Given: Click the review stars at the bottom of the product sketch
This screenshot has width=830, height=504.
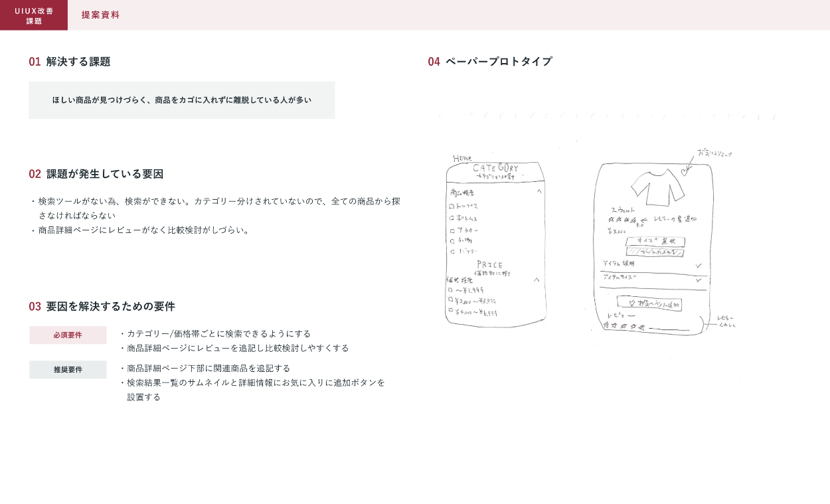Looking at the screenshot, I should coord(623,326).
